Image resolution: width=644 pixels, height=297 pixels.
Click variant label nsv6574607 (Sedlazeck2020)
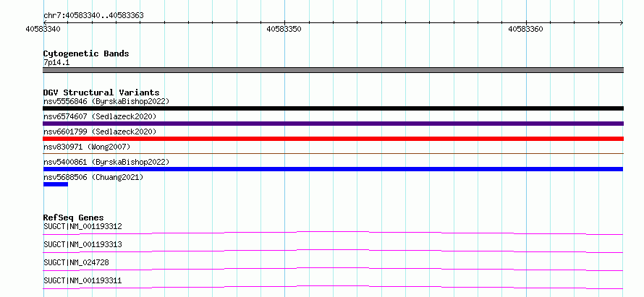tap(100, 116)
